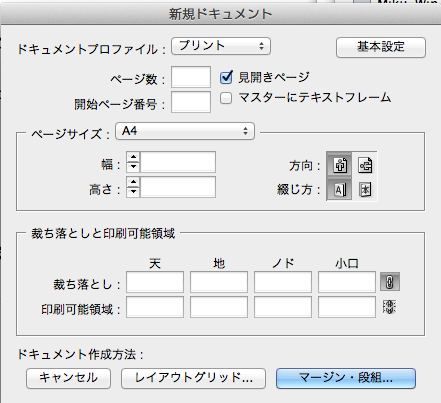Uncheck 見開きページ facing pages checkbox
This screenshot has height=403, width=441.
coord(226,78)
